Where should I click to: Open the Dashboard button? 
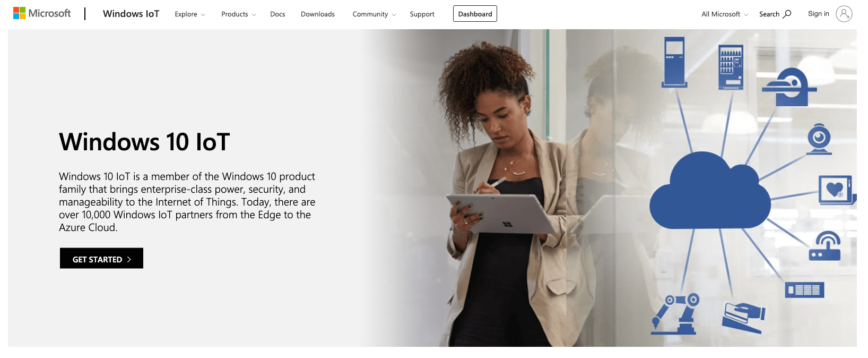(475, 14)
